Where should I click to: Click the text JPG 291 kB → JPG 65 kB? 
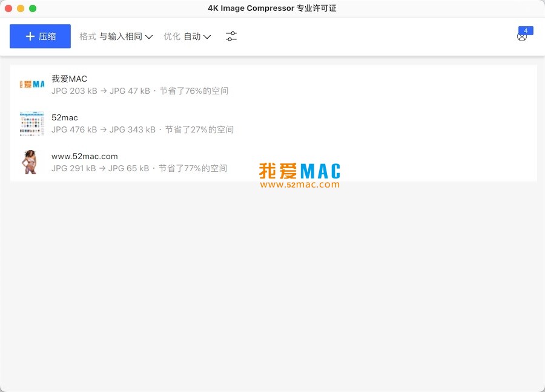(x=100, y=168)
